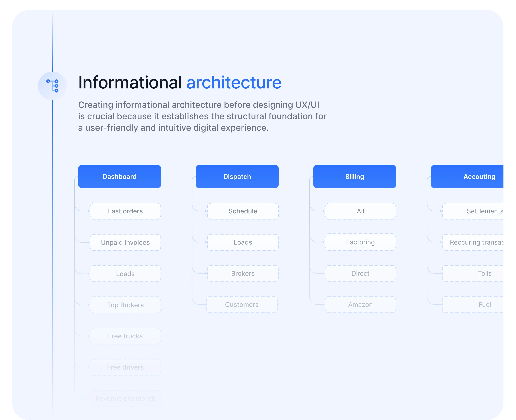This screenshot has height=420, width=516.
Task: Click Loads node under Dashboard
Action: 125,274
